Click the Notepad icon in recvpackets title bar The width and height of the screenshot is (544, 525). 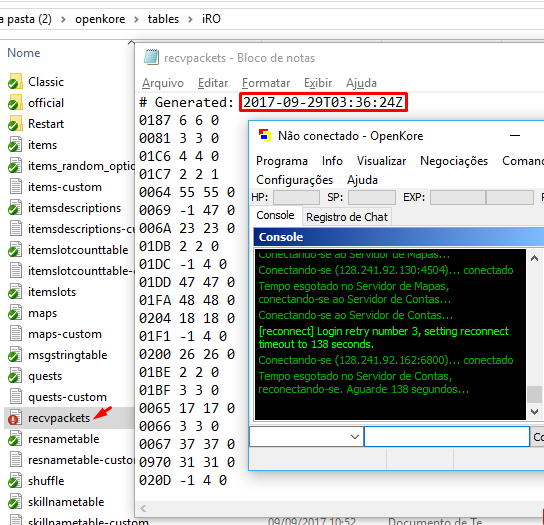151,57
